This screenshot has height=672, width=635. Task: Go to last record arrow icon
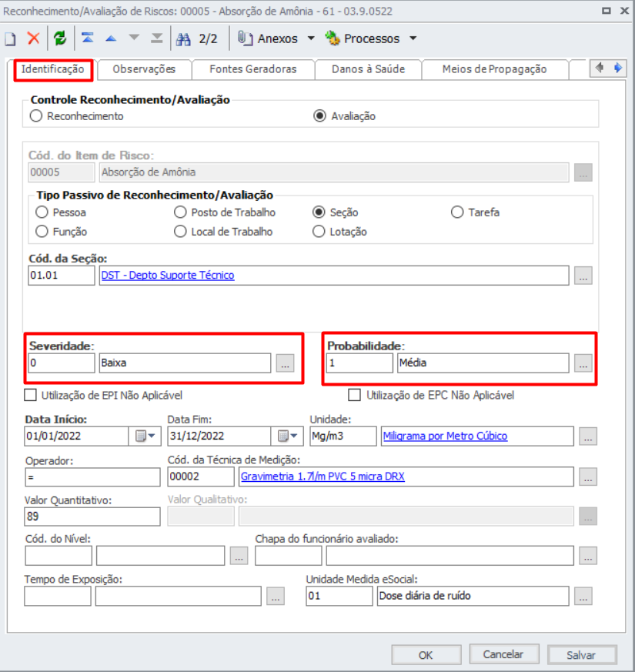click(157, 38)
